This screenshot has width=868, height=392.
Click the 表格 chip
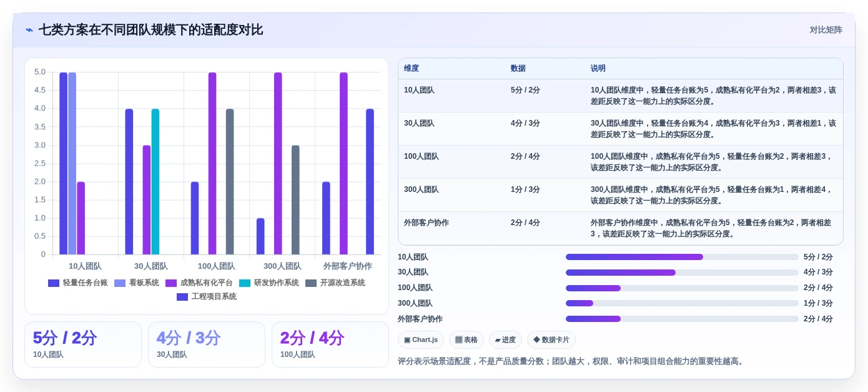[x=466, y=340]
